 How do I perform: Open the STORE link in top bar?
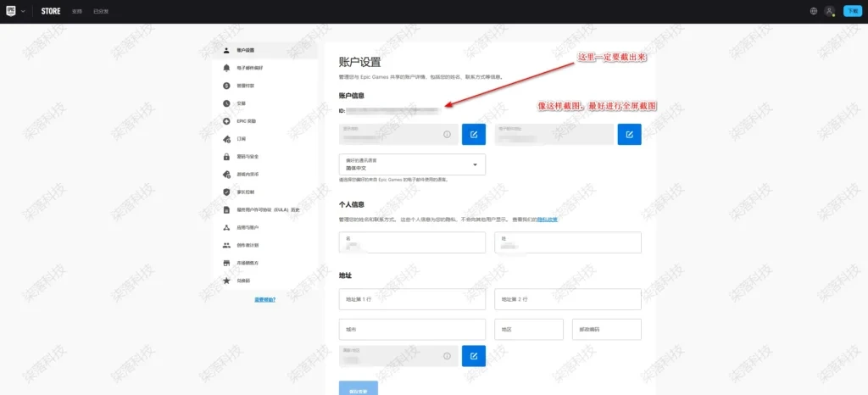pos(51,11)
